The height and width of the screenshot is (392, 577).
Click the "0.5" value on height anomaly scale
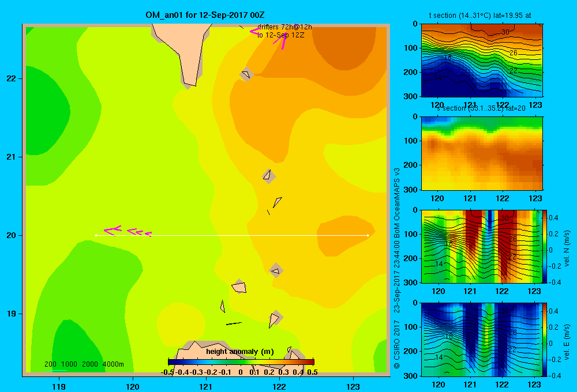coord(312,372)
